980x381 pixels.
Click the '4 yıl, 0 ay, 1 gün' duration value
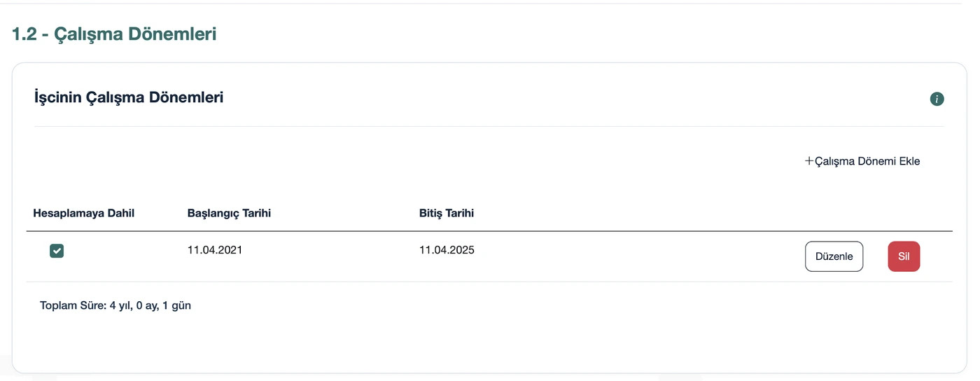click(x=150, y=305)
